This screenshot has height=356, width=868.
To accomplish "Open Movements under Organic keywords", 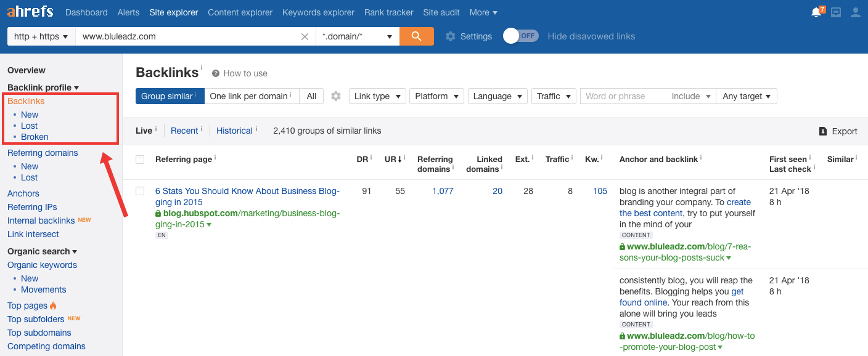I will point(43,289).
